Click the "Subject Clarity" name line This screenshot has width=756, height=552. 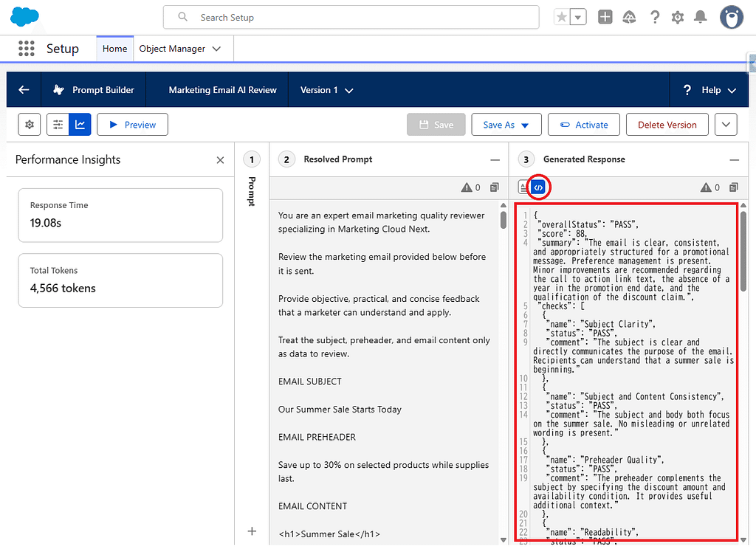pos(602,325)
